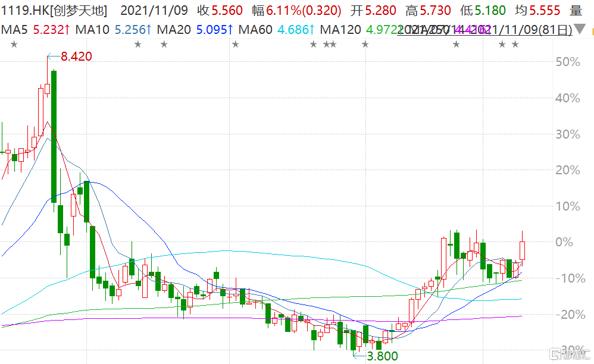
Task: Click the 30% axis scale label
Action: [567, 134]
